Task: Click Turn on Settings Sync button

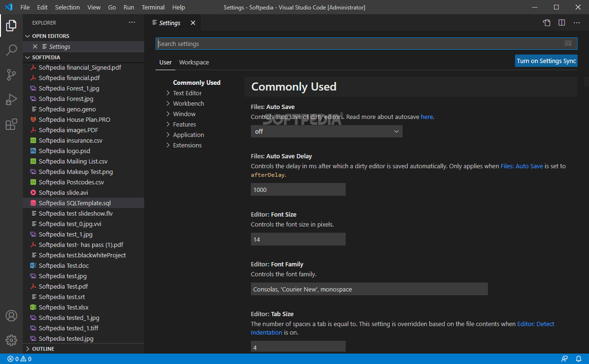Action: 546,61
